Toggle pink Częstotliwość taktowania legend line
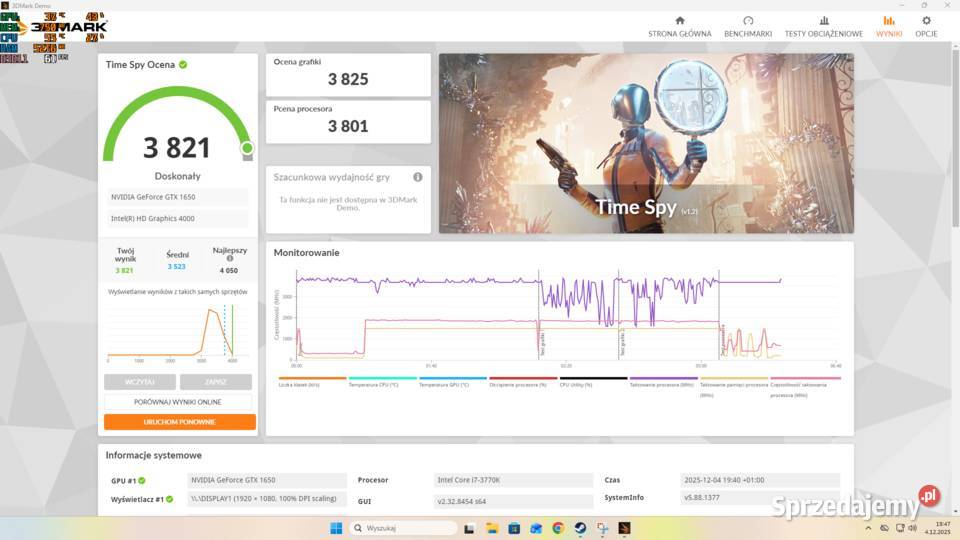Viewport: 960px width, 540px height. [805, 378]
